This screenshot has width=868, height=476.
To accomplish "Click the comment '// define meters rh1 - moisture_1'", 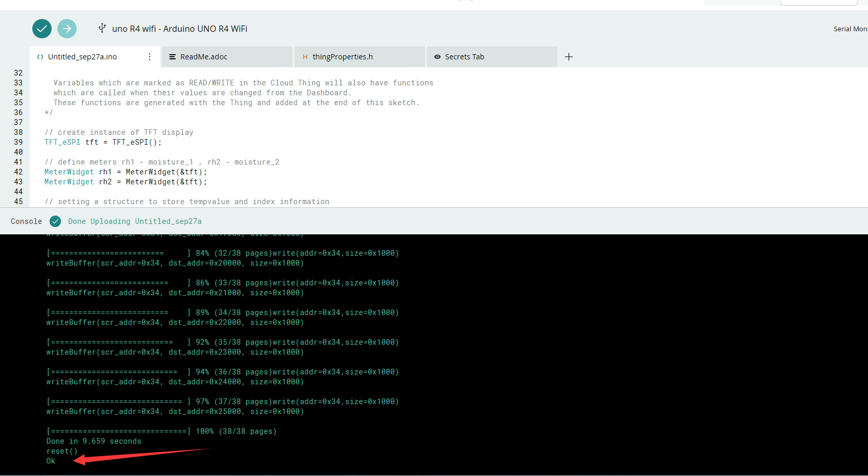I will [x=162, y=162].
